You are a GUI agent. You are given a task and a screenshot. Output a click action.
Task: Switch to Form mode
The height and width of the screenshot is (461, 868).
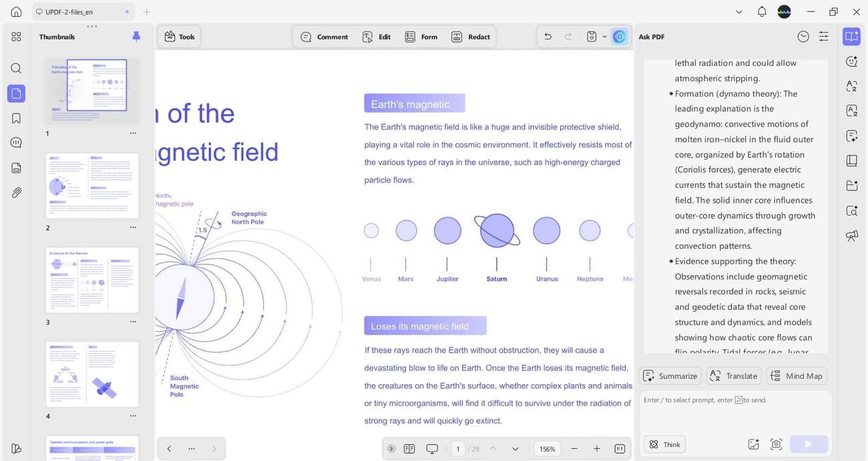(421, 37)
